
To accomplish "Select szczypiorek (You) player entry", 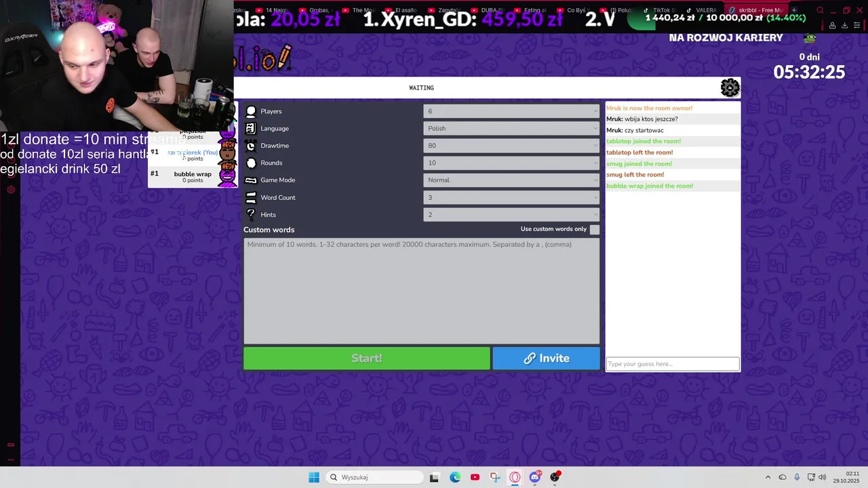I will point(193,155).
